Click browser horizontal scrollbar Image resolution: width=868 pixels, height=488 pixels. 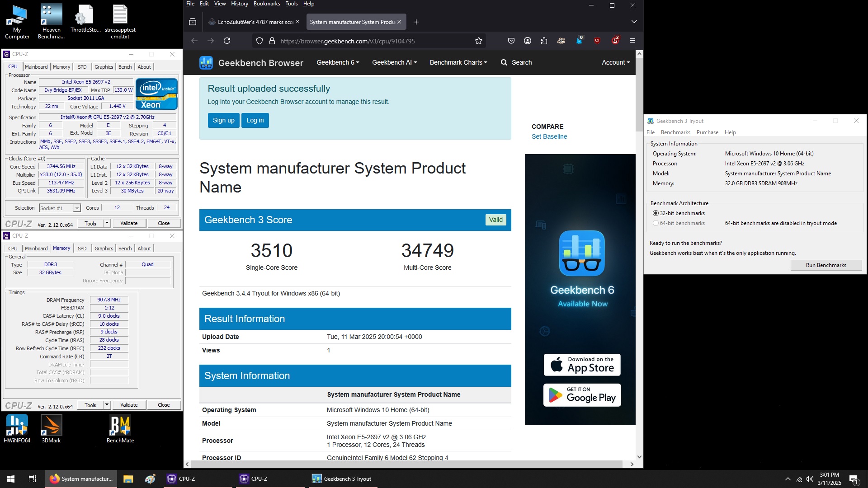[x=407, y=464]
